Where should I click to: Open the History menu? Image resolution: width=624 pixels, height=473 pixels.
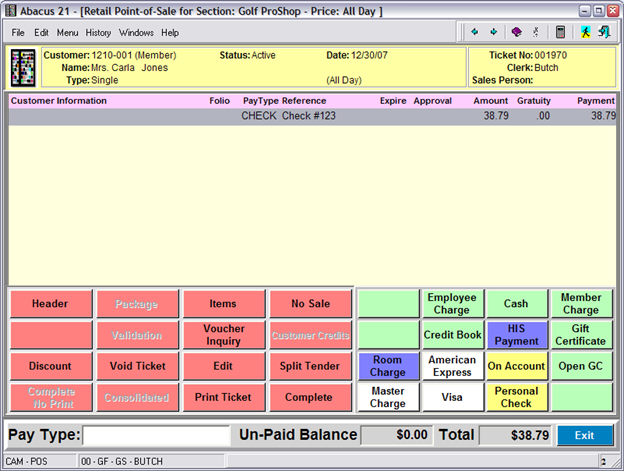pos(98,33)
